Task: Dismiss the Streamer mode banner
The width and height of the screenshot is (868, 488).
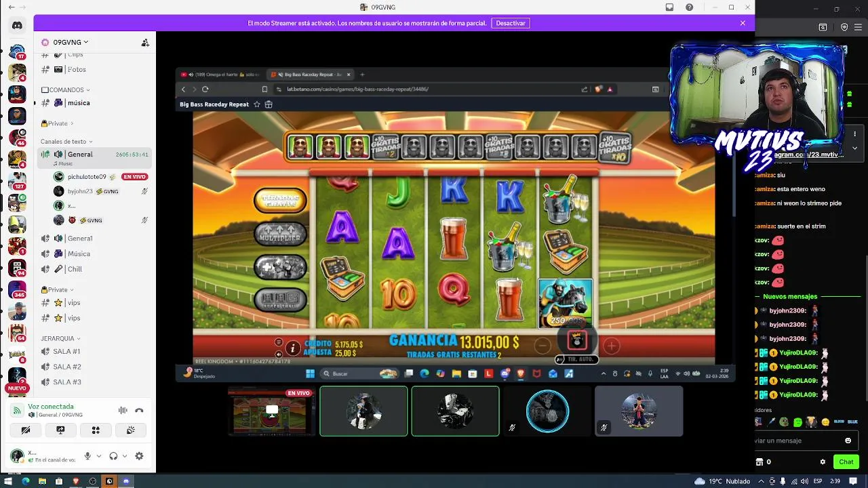Action: [x=743, y=23]
